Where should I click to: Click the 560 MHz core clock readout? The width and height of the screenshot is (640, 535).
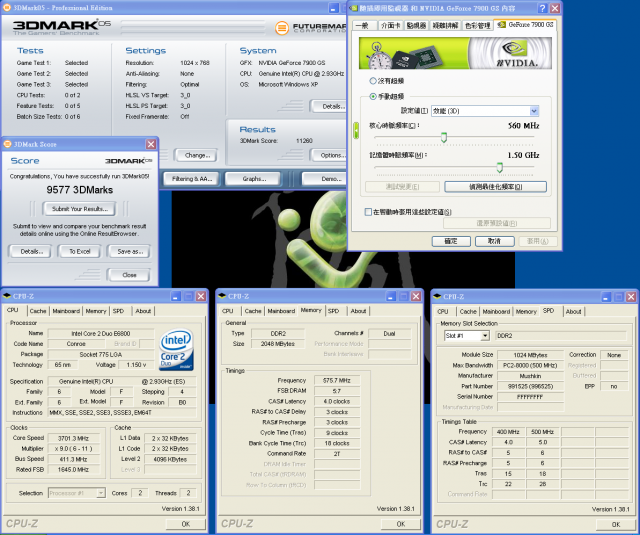pos(523,126)
